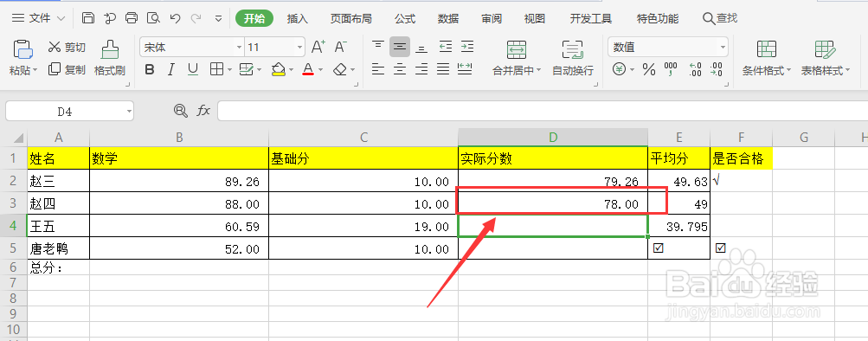Toggle Wrap Text (自动换行)
This screenshot has height=341, width=868.
point(572,50)
